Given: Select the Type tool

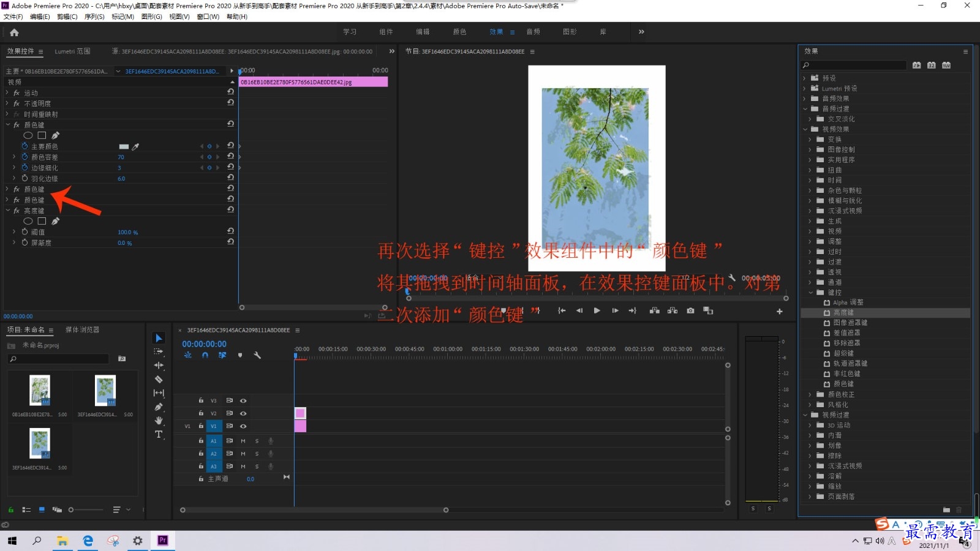Looking at the screenshot, I should tap(159, 434).
